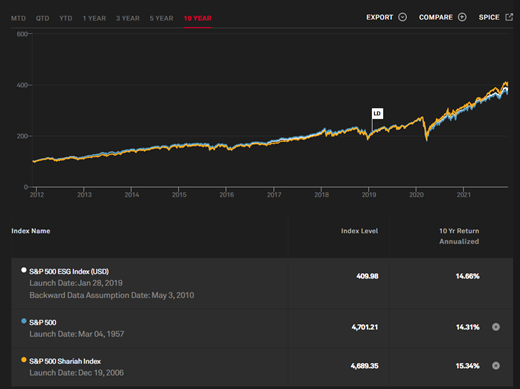Click the index level 4,701.21

point(365,327)
